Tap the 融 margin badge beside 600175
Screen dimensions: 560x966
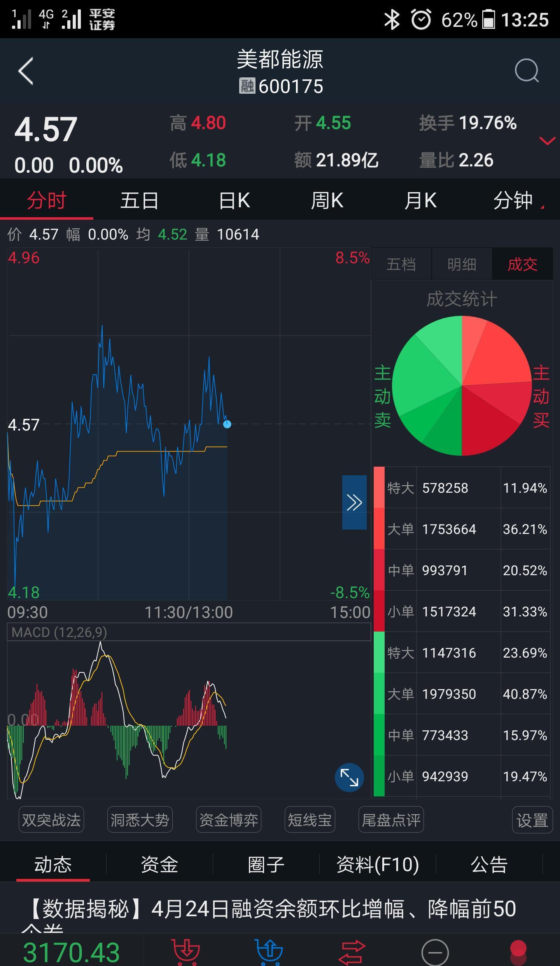[247, 86]
